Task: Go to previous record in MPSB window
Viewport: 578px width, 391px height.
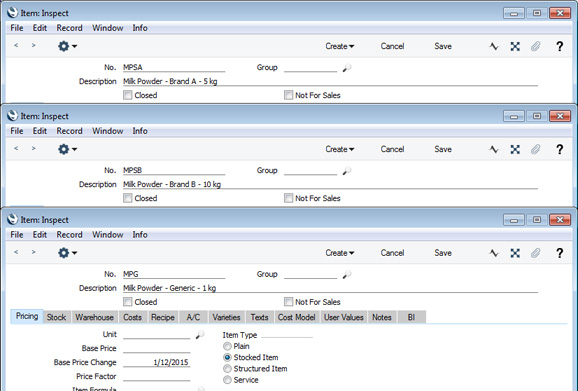Action: [16, 148]
